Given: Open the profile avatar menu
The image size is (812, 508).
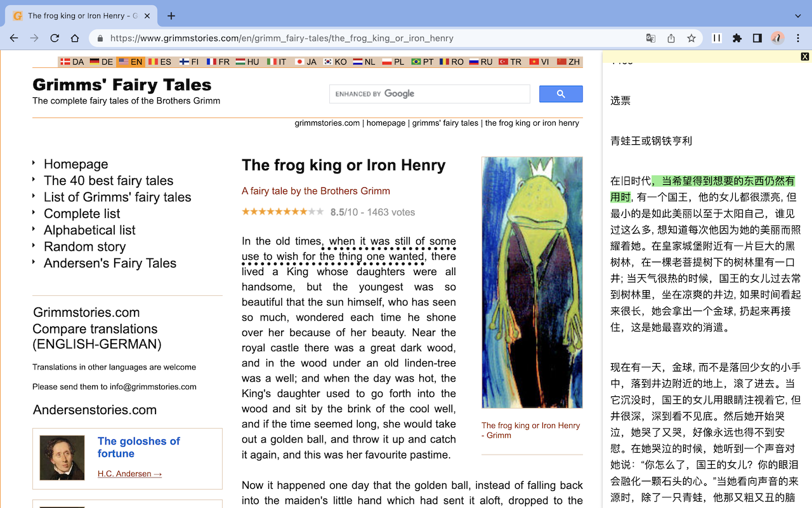Looking at the screenshot, I should point(778,38).
